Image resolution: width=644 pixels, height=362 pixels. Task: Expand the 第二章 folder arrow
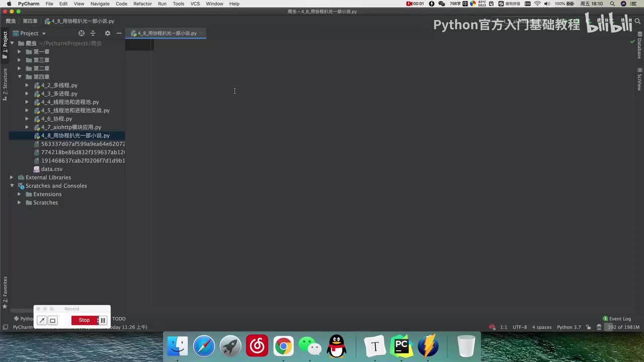(19, 68)
